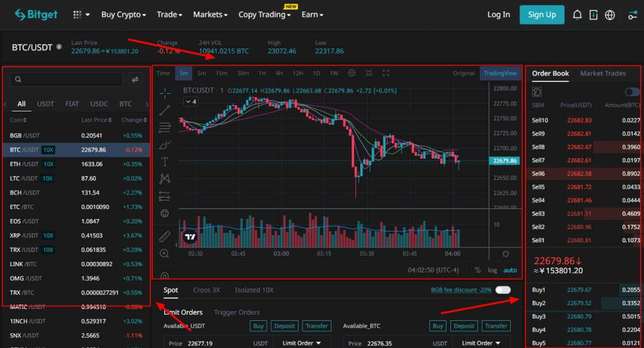
Task: Expand the Buy Crypto menu
Action: 124,15
